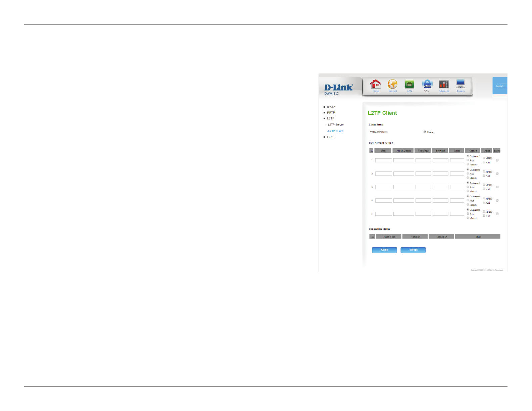This screenshot has width=532, height=411.
Task: Open the LAN settings icon
Action: [409, 85]
